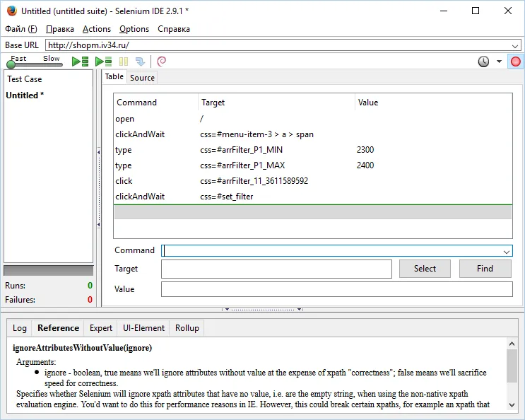
Task: Switch to the Table tab
Action: point(114,76)
